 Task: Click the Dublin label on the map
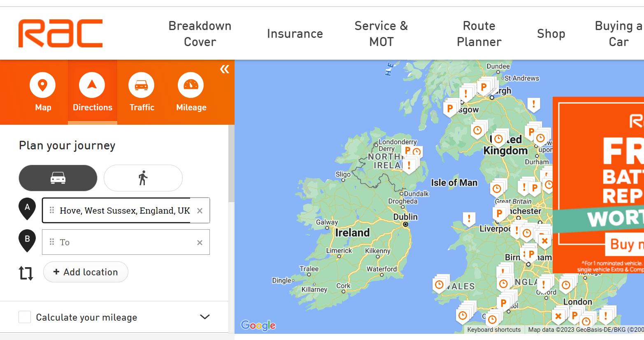coord(405,217)
